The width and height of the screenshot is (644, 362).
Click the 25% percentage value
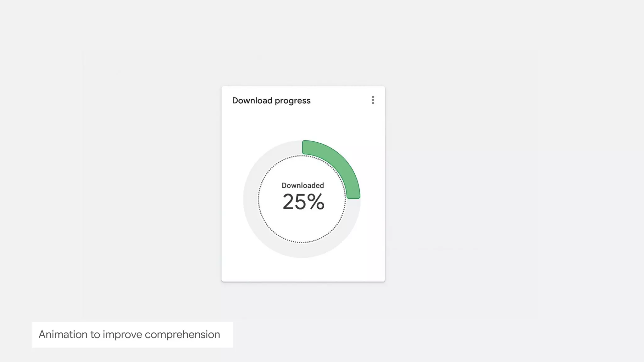(x=303, y=202)
